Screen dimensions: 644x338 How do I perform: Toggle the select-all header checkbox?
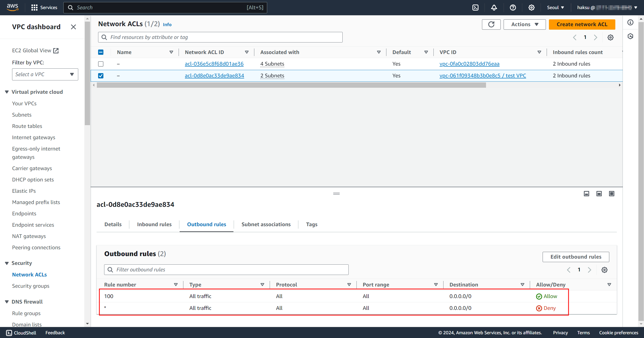click(101, 52)
